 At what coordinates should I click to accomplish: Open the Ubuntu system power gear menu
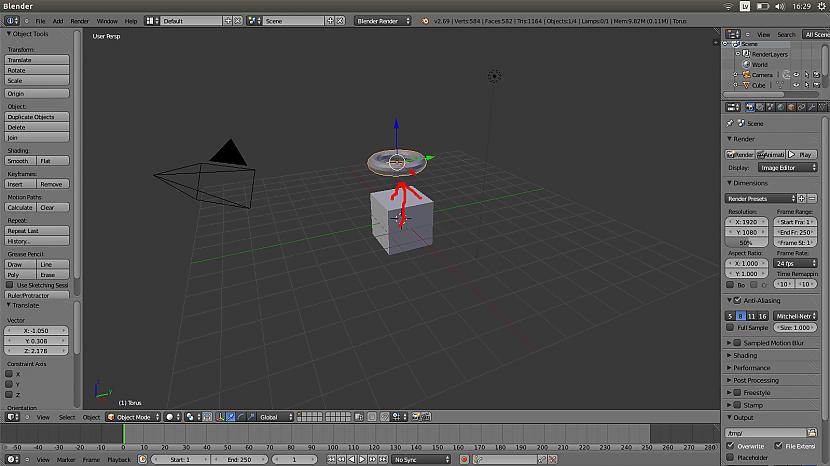(822, 6)
